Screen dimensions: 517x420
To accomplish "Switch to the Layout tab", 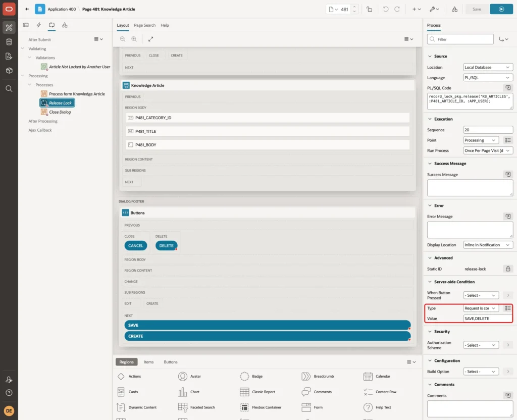I will point(123,25).
